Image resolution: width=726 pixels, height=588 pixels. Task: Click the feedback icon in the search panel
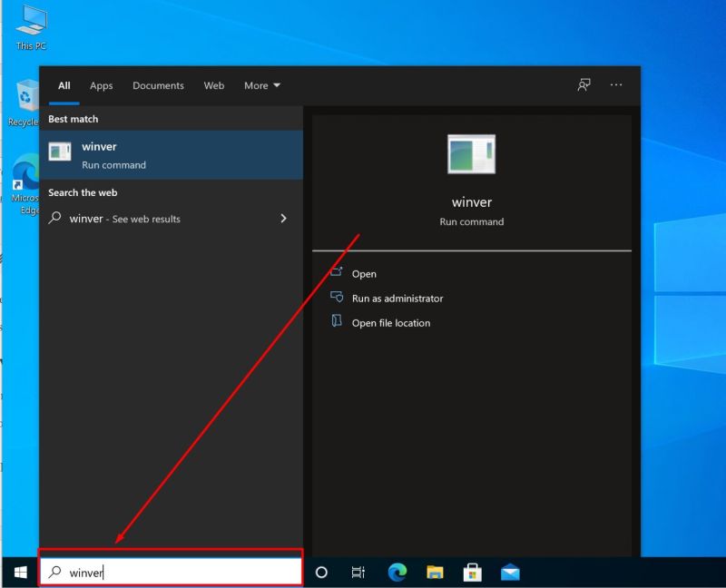coord(586,85)
